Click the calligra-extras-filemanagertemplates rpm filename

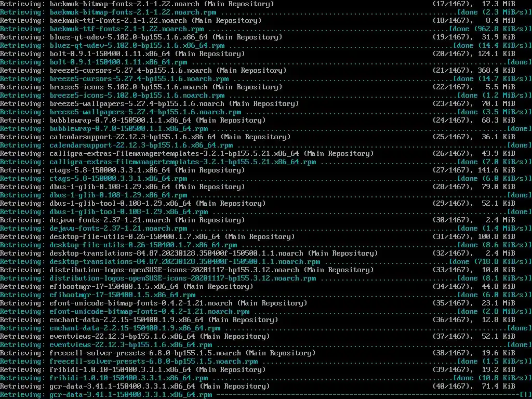pos(183,162)
